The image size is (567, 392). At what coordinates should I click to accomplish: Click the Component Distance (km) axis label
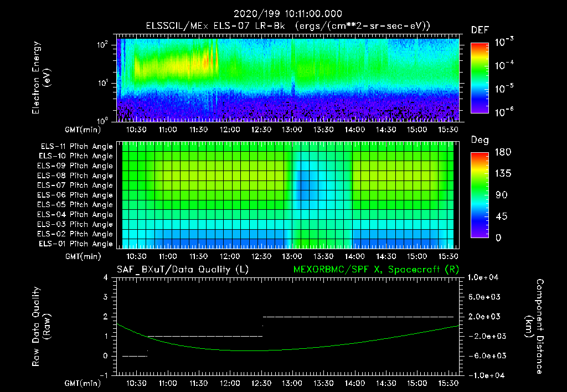(534, 327)
